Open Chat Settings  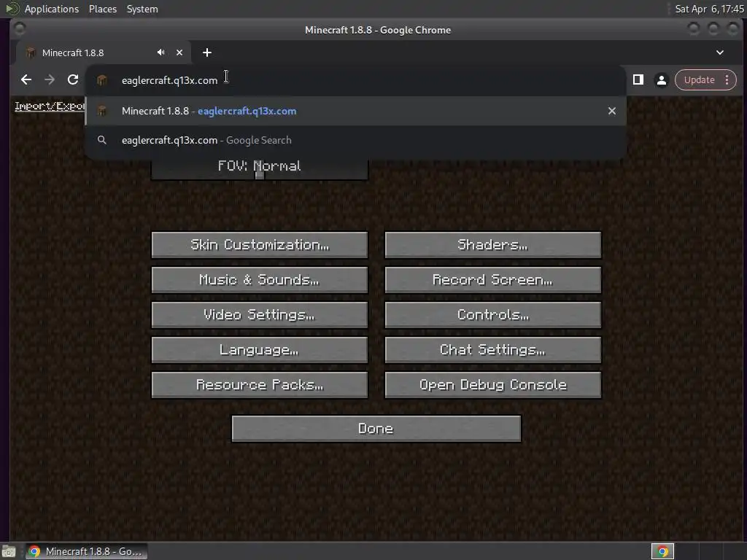[x=492, y=350]
